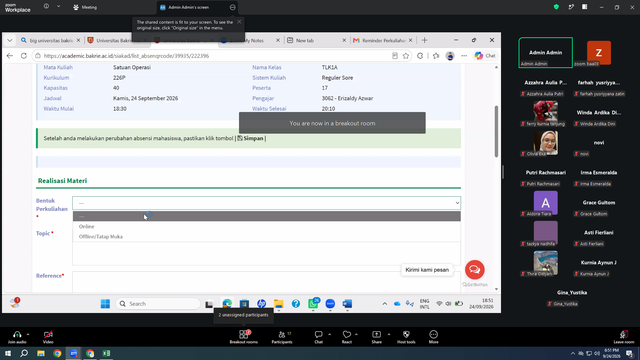Click into the Reference text field

pos(267,282)
